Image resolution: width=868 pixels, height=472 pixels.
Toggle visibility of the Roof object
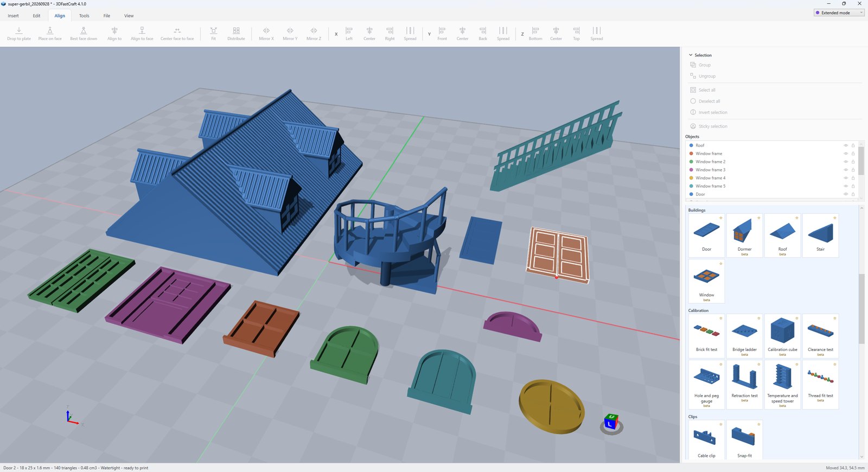coord(846,145)
